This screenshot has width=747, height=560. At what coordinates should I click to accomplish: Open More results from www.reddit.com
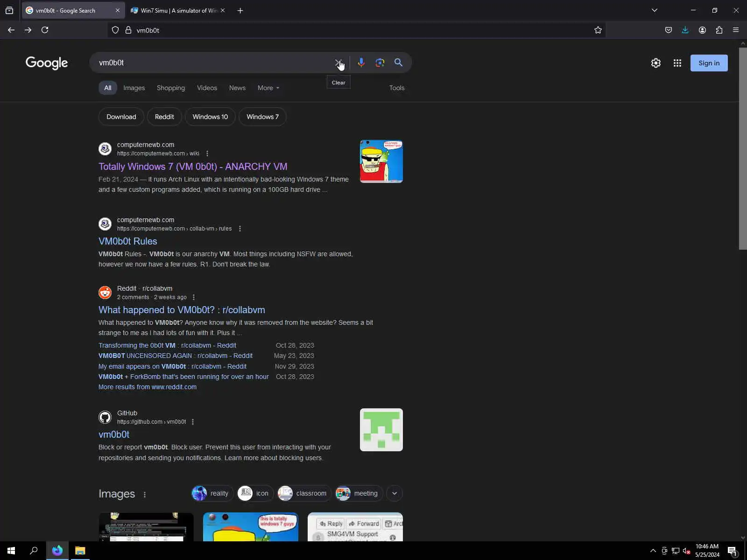(148, 387)
